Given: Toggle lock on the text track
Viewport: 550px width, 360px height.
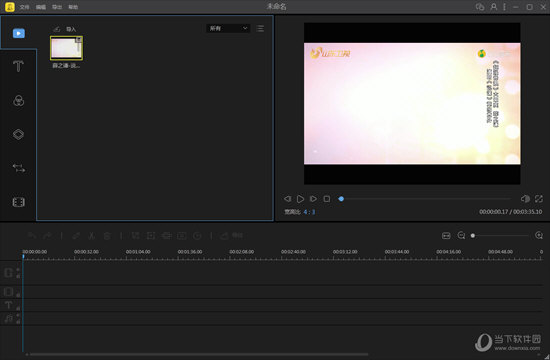Looking at the screenshot, I should click(18, 308).
